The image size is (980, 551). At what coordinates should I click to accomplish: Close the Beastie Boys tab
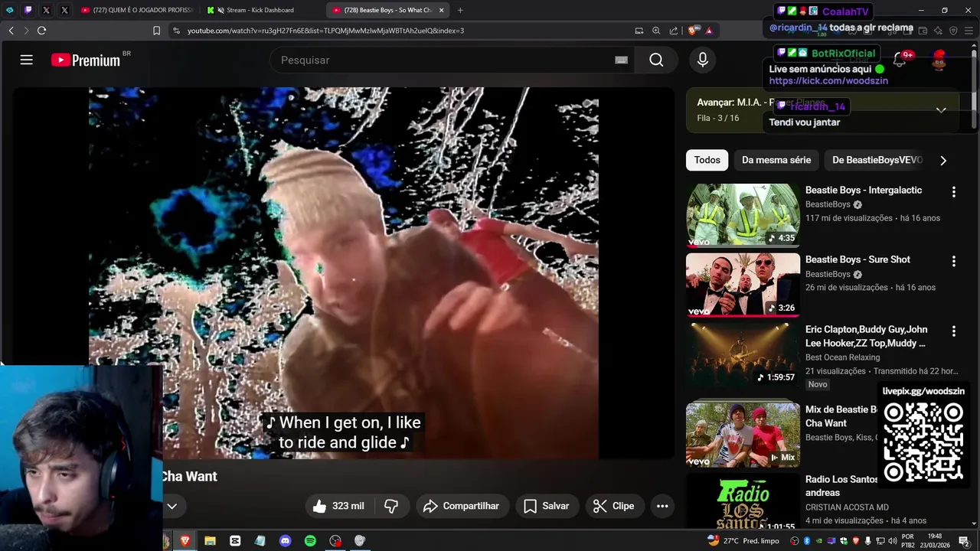click(x=441, y=10)
